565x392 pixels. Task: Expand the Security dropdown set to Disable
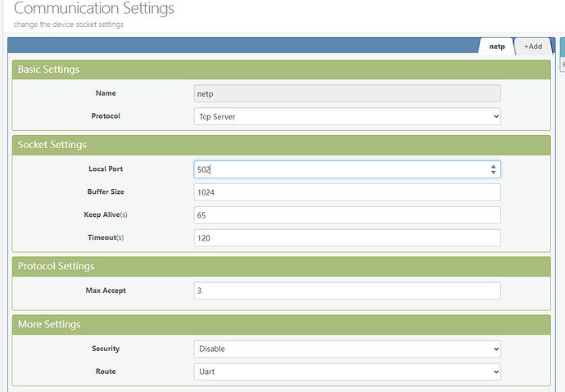[x=347, y=349]
